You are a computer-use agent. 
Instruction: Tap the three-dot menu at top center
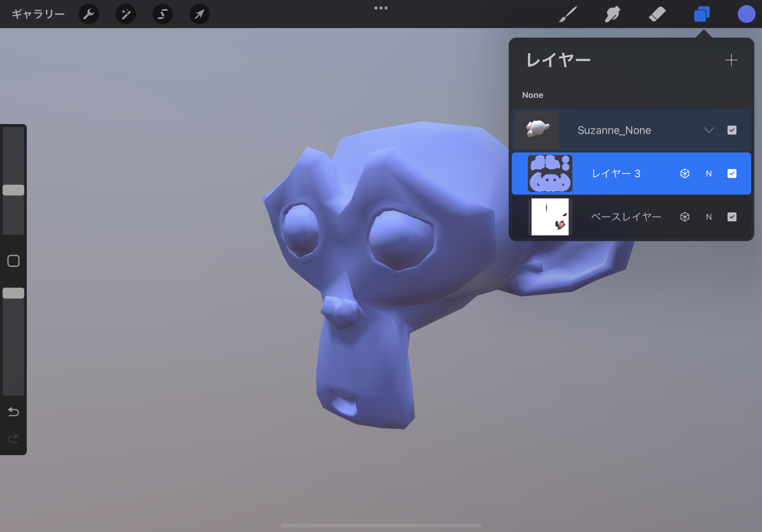(x=381, y=8)
